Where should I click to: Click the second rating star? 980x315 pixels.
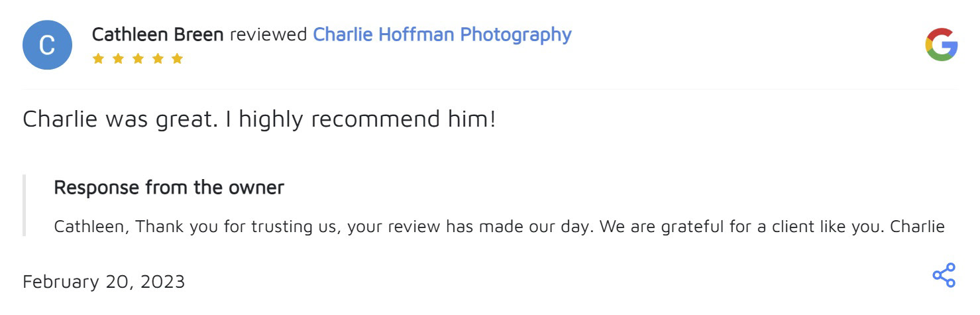click(118, 58)
